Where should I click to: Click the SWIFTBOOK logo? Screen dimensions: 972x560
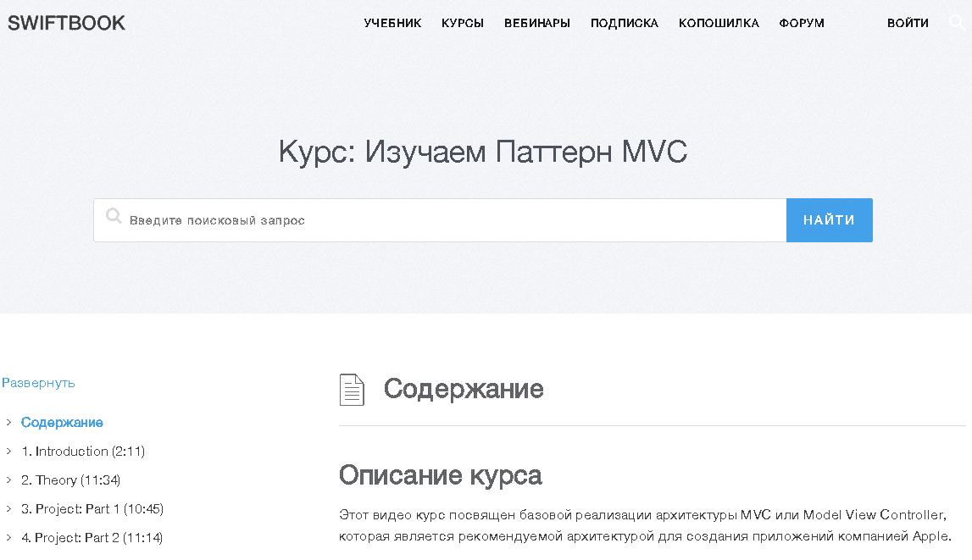(x=66, y=23)
